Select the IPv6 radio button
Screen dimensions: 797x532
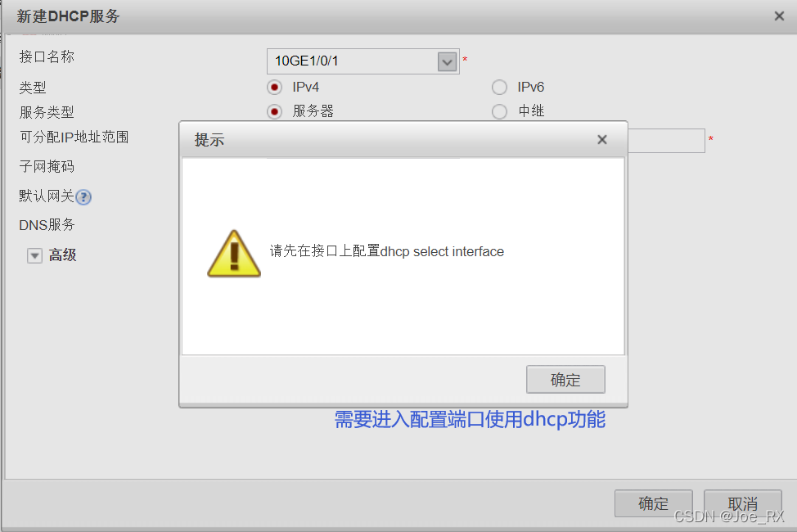[499, 88]
